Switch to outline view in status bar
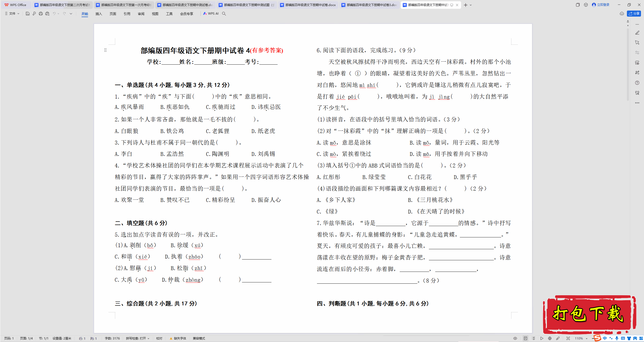Image resolution: width=644 pixels, height=342 pixels. pyautogui.click(x=534, y=338)
